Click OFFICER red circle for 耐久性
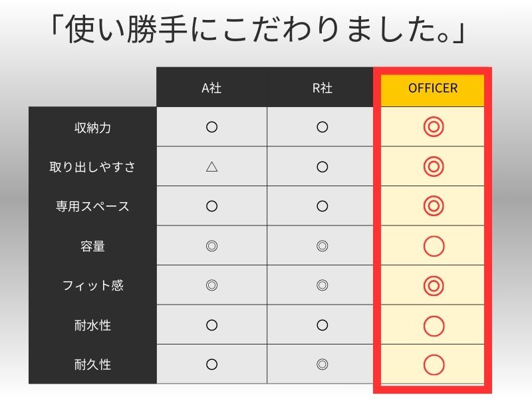532x399 pixels. 434,364
